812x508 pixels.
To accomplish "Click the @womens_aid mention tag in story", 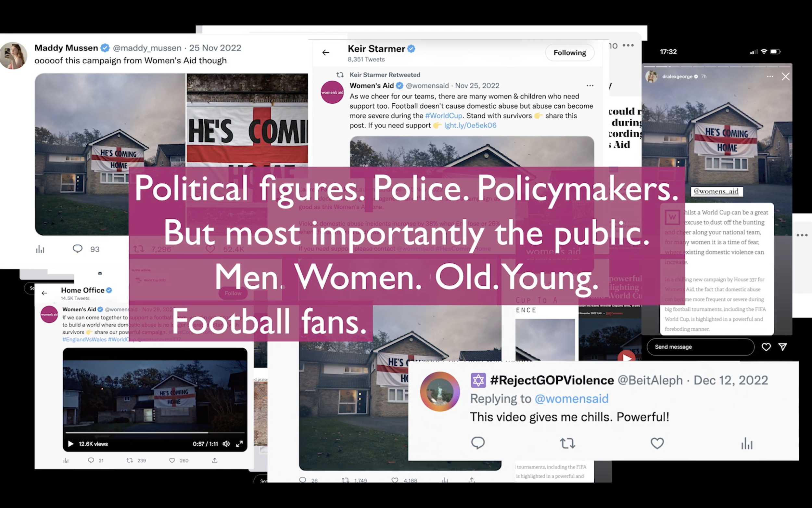I will [716, 191].
